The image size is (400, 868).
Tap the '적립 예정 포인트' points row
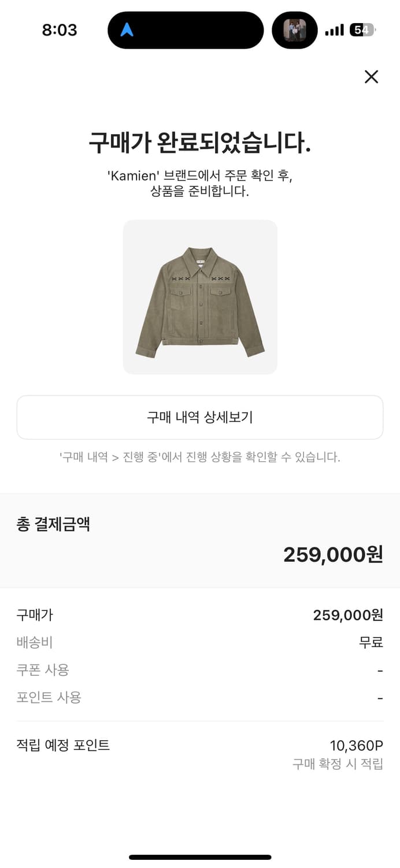[x=64, y=746]
